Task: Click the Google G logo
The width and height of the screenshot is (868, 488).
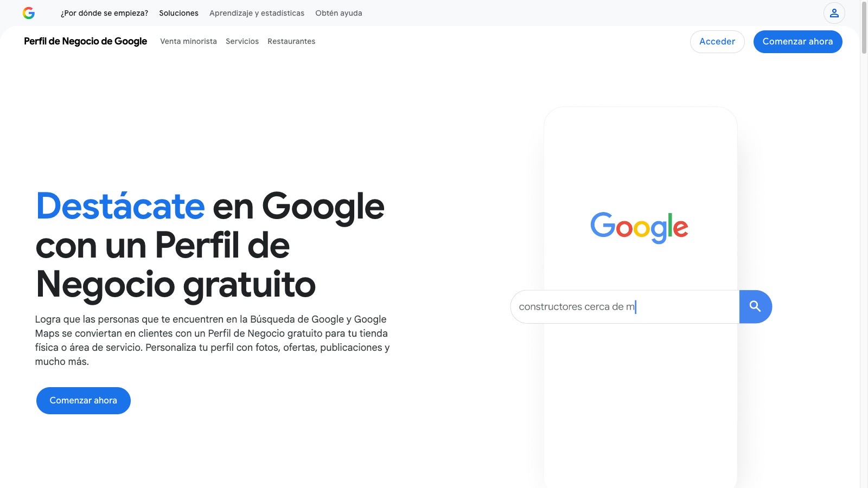Action: tap(29, 13)
